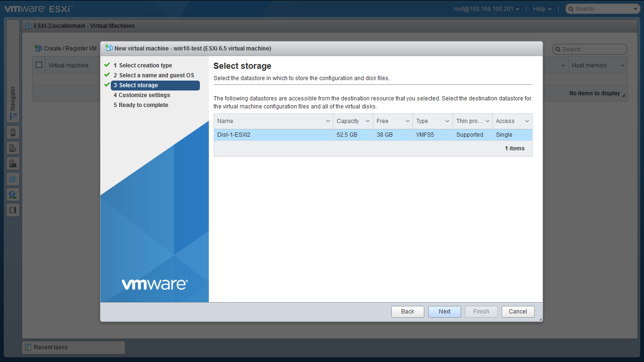Open the Networking globe sidebar icon
The width and height of the screenshot is (644, 362).
click(13, 195)
